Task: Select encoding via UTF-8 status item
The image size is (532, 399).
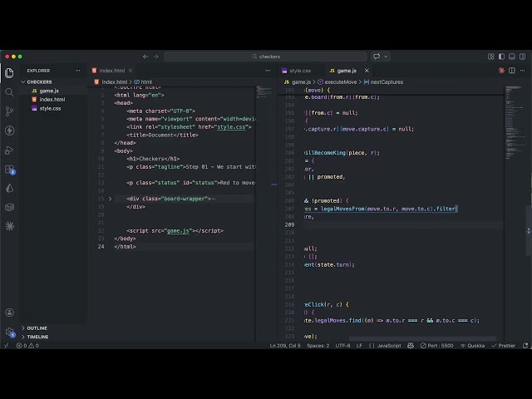Action: coord(342,346)
